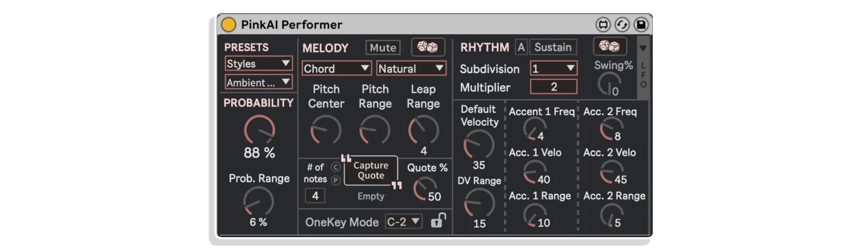This screenshot has height=249, width=868.
Task: Toggle the OneKey Mode lock icon
Action: 438,221
